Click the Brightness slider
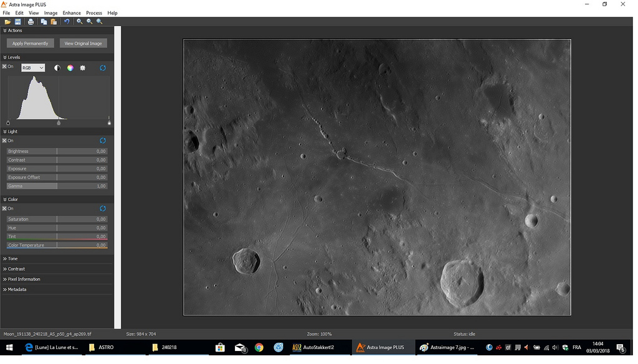The width and height of the screenshot is (638, 364). click(x=57, y=151)
